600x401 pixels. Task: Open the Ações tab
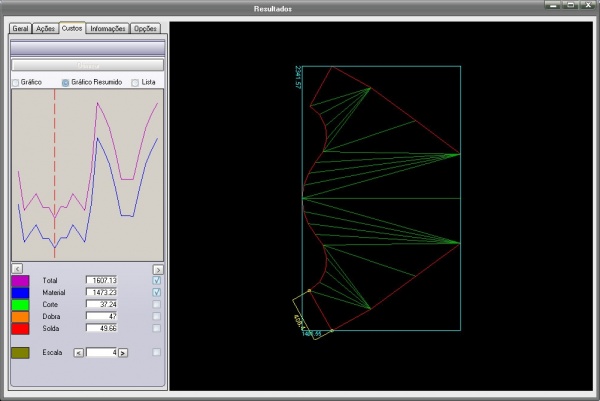pyautogui.click(x=45, y=29)
